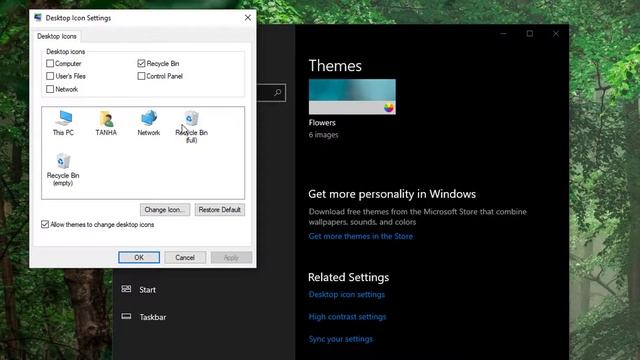Open Sync your settings link
640x360 pixels.
[340, 339]
